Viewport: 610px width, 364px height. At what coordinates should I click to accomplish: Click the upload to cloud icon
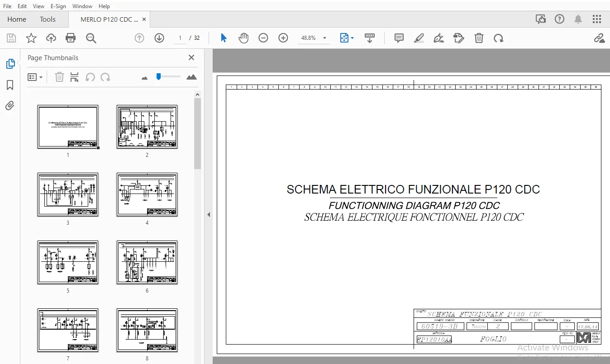(x=51, y=38)
